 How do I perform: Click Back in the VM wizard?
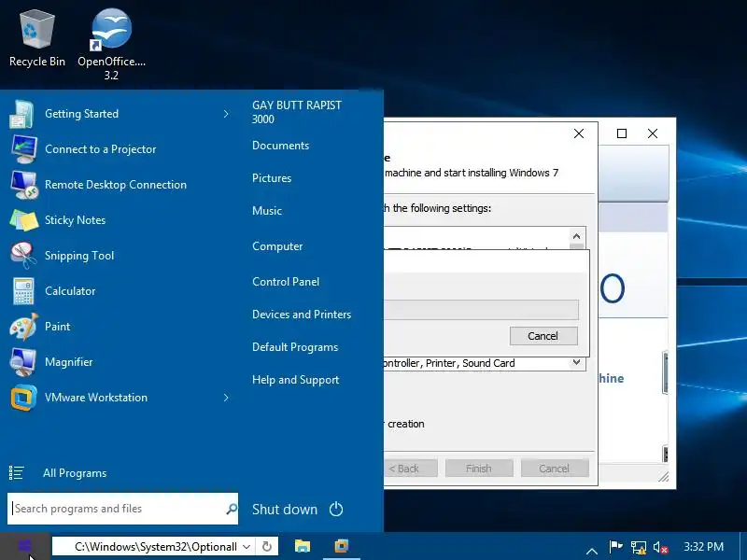tap(410, 469)
